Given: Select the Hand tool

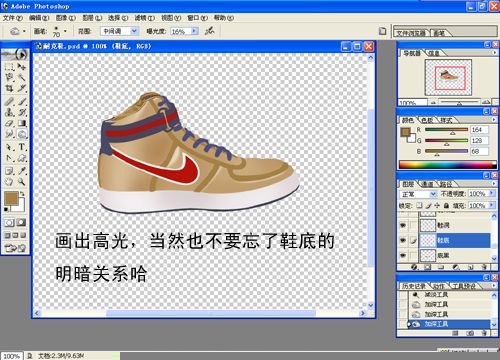Looking at the screenshot, I should [9, 182].
